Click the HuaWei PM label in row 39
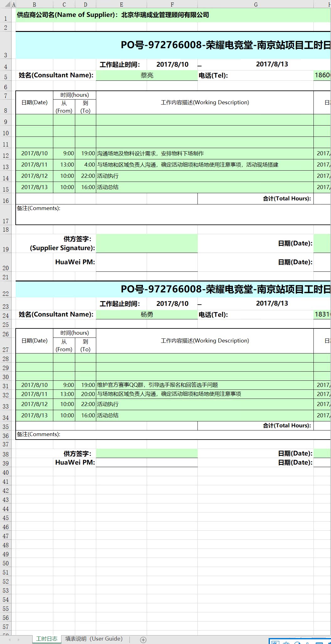The height and width of the screenshot is (644, 331). coord(75,462)
